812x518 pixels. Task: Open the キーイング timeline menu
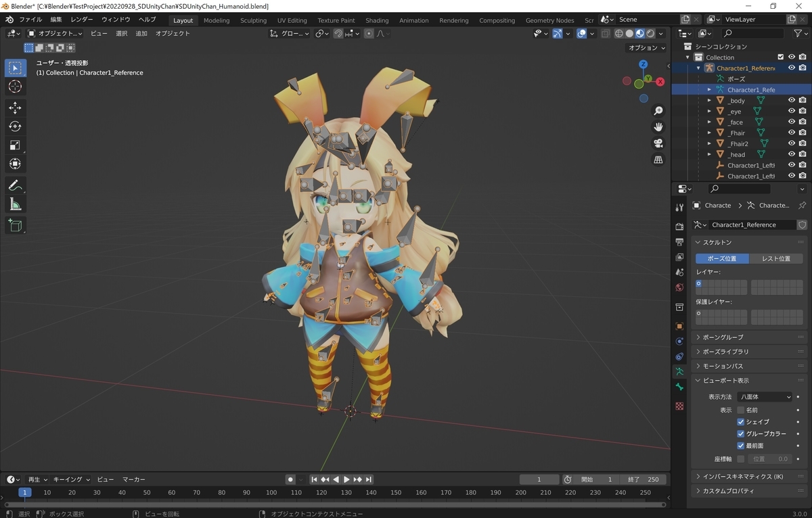[x=71, y=479]
